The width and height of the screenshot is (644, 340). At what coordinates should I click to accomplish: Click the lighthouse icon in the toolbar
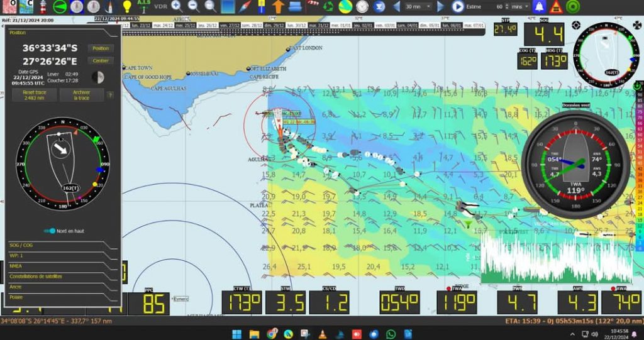pyautogui.click(x=43, y=6)
